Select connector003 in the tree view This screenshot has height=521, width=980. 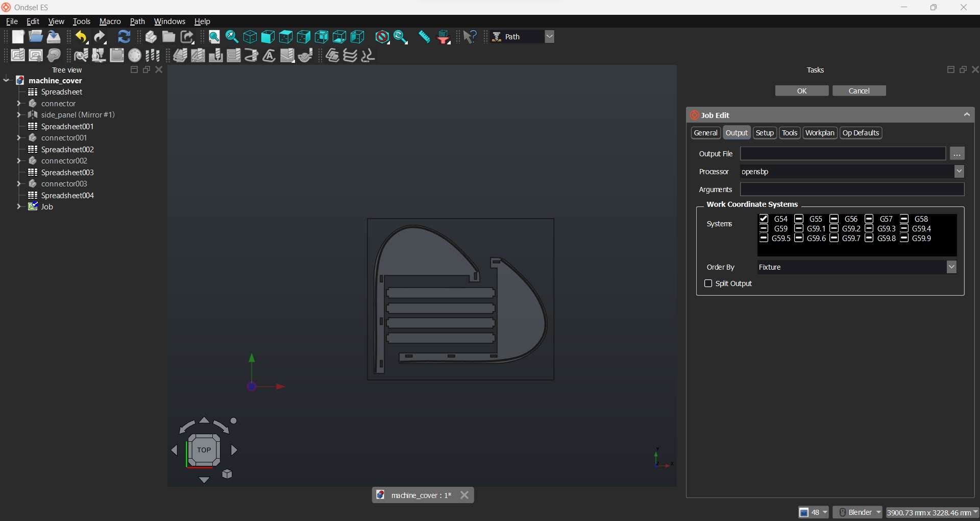pos(64,184)
